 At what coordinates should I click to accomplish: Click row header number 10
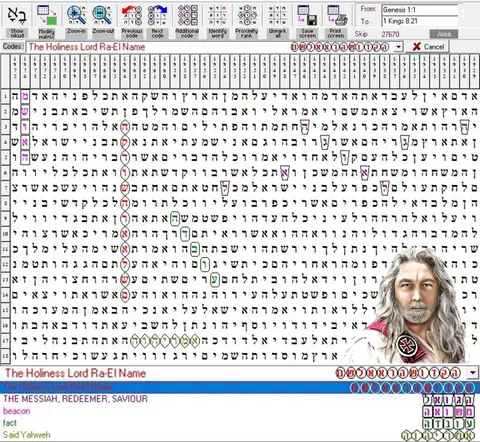[5, 234]
